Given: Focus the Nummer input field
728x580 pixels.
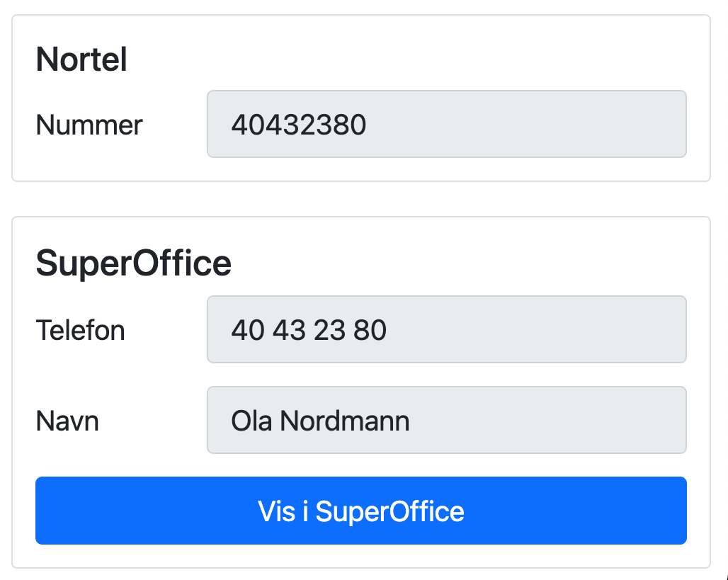Looking at the screenshot, I should 446,125.
